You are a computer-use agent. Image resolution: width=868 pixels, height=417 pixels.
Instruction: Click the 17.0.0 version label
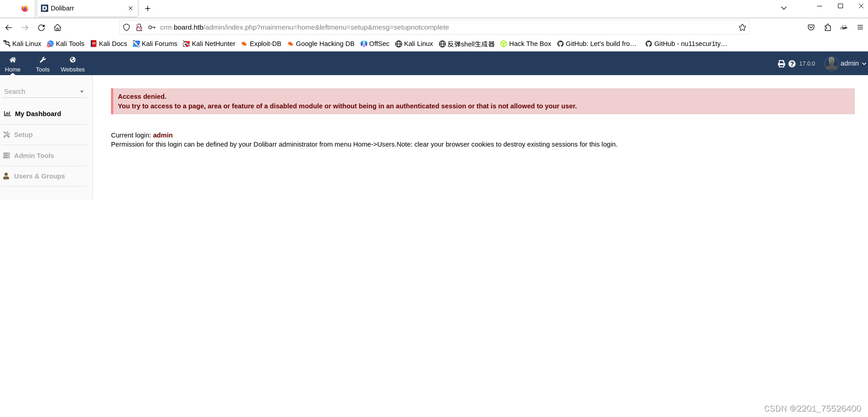pyautogui.click(x=807, y=64)
